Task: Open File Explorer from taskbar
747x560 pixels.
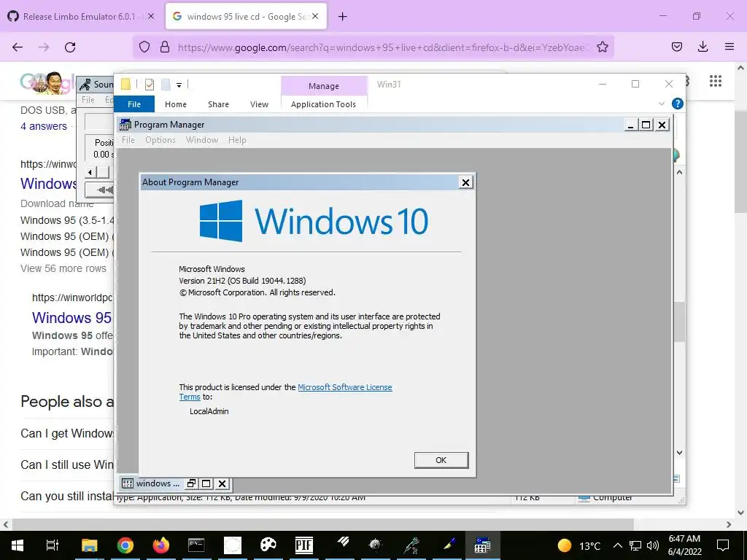Action: coord(89,545)
